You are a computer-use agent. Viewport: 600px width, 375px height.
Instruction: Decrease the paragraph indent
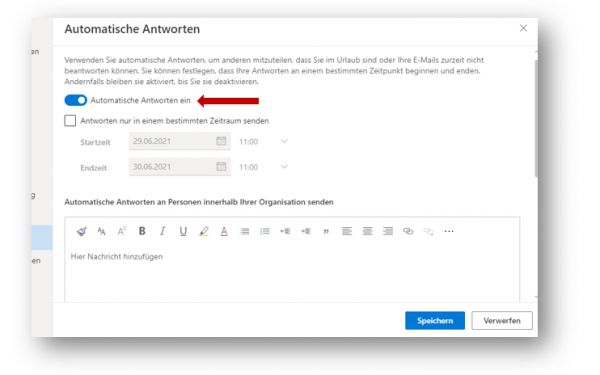[x=285, y=231]
